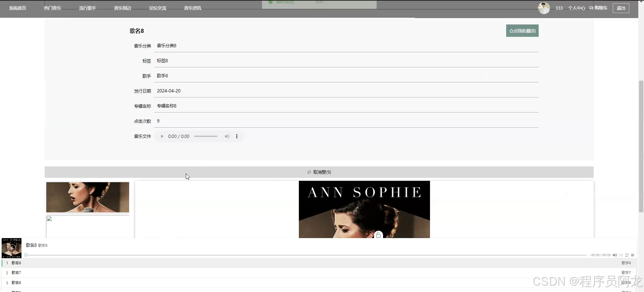This screenshot has height=292, width=644.
Task: Click 歌手7 in the playlist
Action: (x=626, y=273)
